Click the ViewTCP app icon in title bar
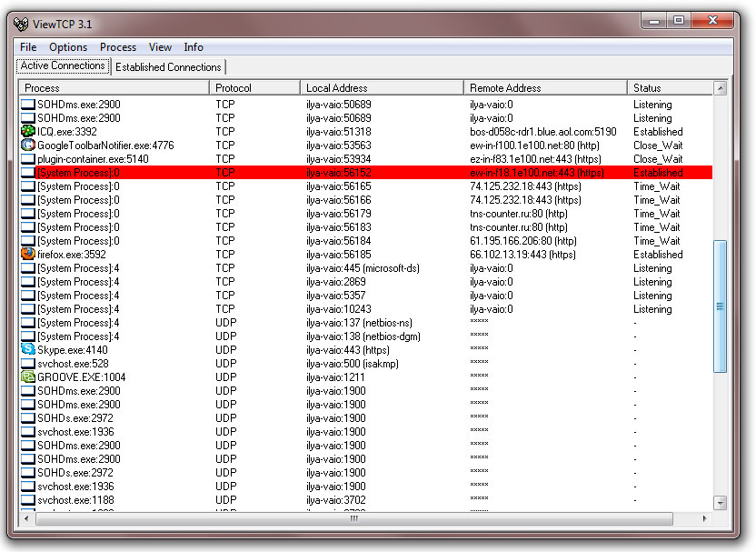The width and height of the screenshot is (756, 552). (x=21, y=24)
